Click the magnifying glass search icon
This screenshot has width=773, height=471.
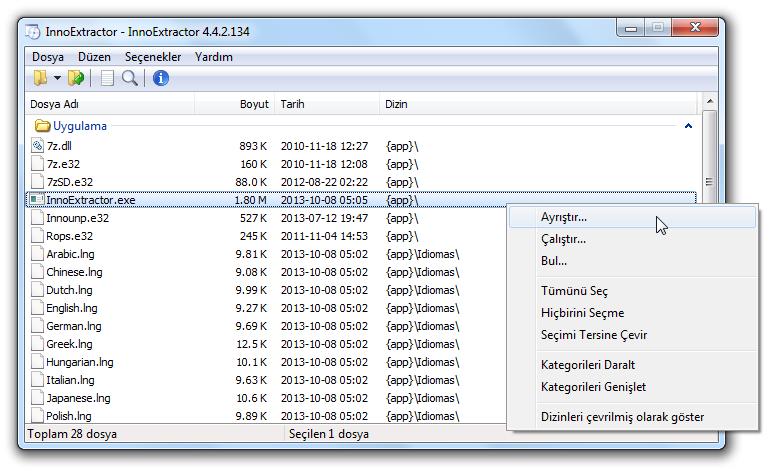tap(130, 78)
